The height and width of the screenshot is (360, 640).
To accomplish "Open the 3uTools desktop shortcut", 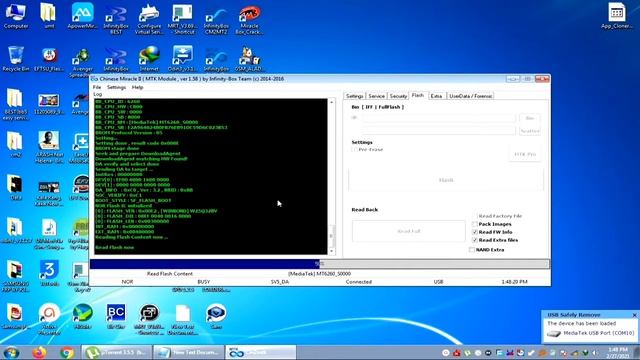I will pyautogui.click(x=49, y=273).
